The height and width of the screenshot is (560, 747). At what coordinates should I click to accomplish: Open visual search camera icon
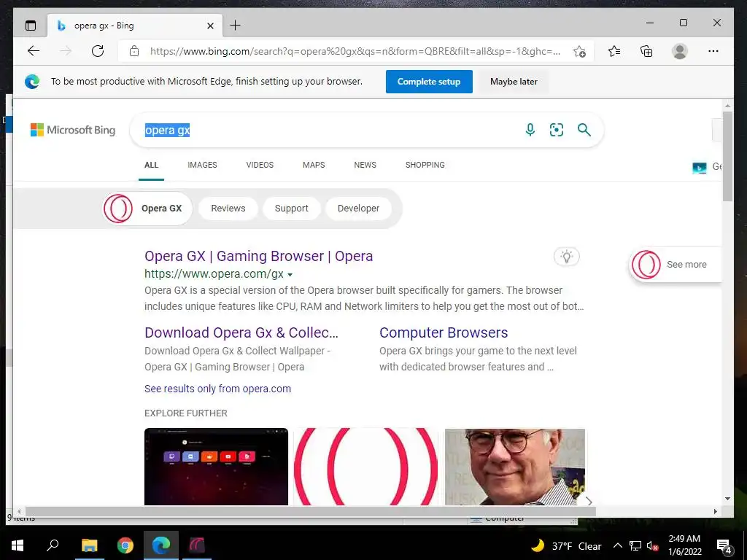(557, 130)
